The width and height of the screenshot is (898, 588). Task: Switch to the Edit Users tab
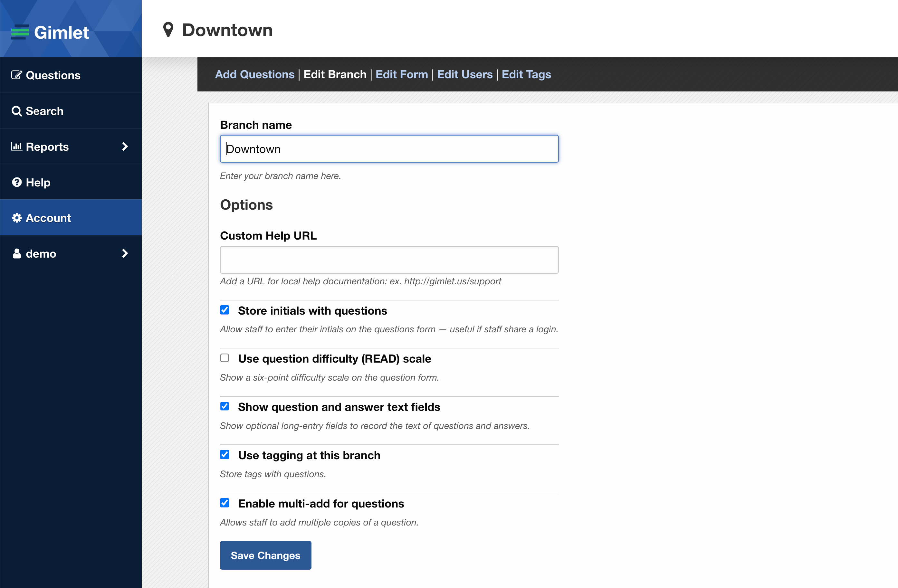click(x=464, y=74)
